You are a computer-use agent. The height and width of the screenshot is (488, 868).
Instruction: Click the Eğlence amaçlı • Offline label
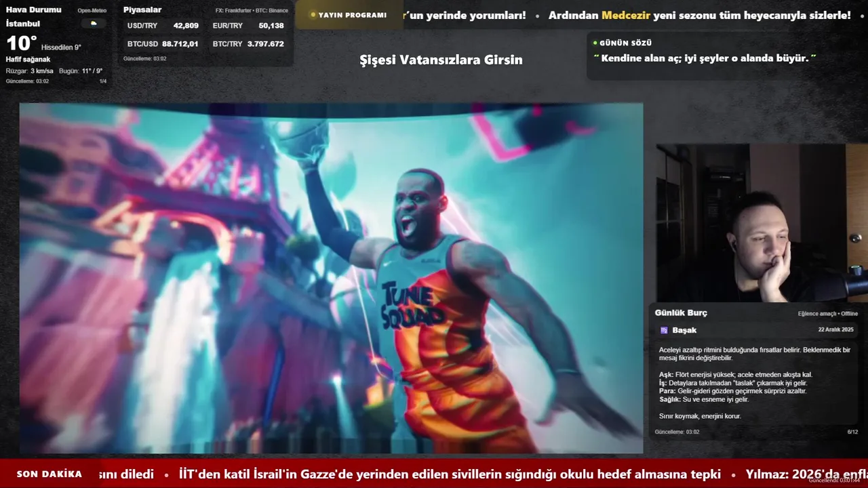coord(828,314)
